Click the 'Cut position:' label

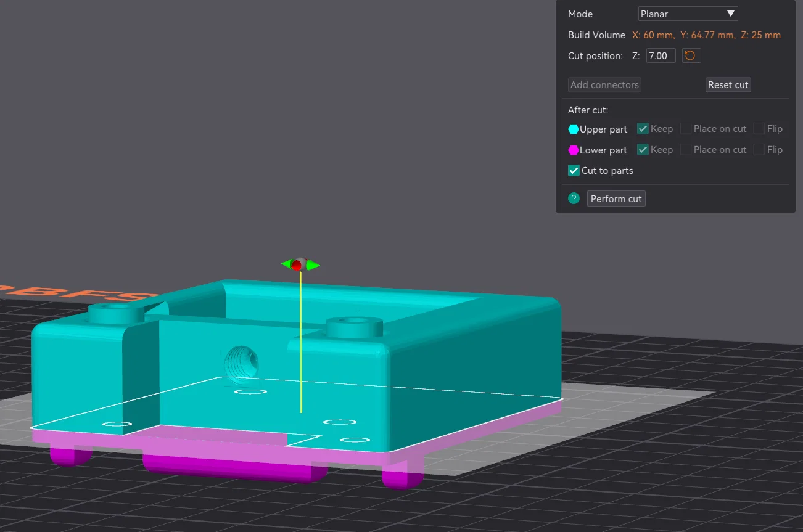[x=595, y=56]
